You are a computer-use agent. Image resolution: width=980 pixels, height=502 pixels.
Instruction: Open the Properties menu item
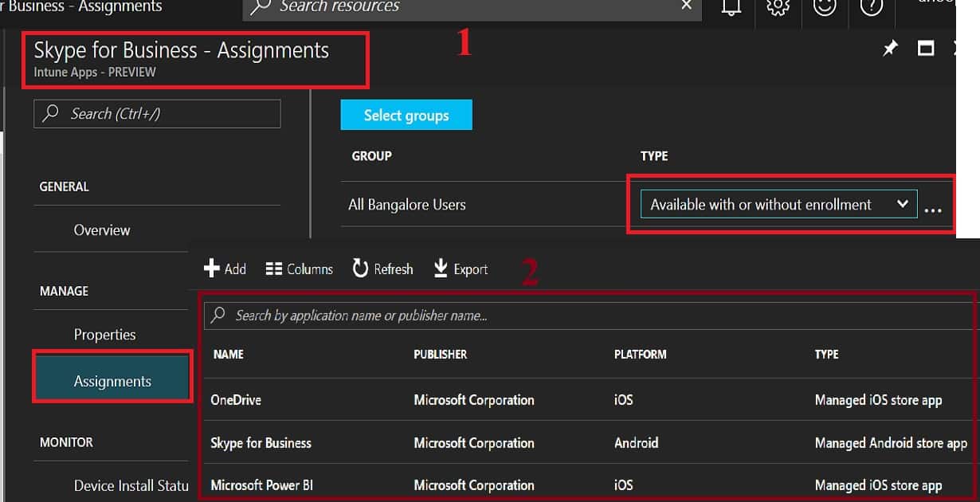[x=104, y=335]
